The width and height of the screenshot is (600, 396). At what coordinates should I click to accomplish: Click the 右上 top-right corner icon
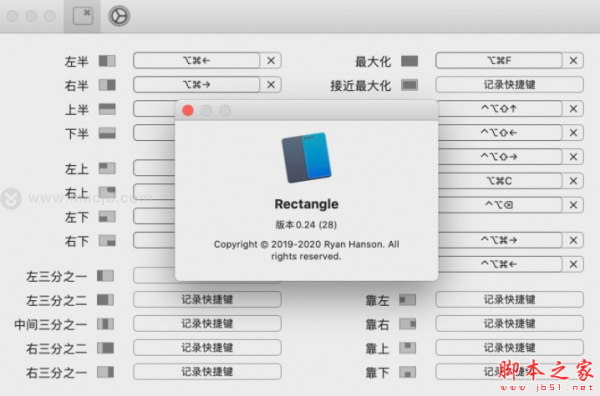coord(107,192)
